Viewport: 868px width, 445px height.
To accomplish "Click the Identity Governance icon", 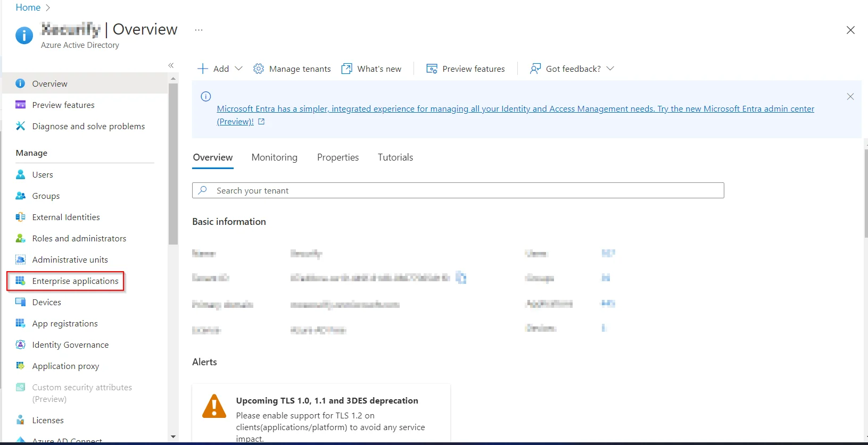I will (20, 345).
